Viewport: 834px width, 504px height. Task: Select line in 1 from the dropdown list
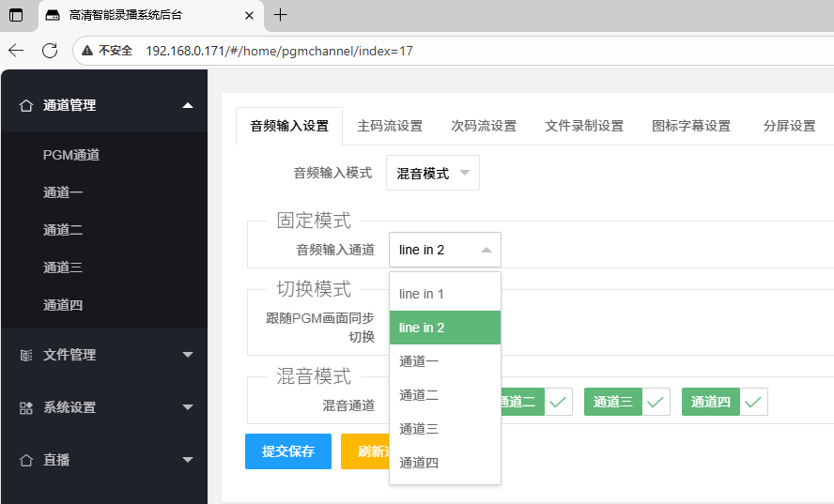[x=422, y=294]
